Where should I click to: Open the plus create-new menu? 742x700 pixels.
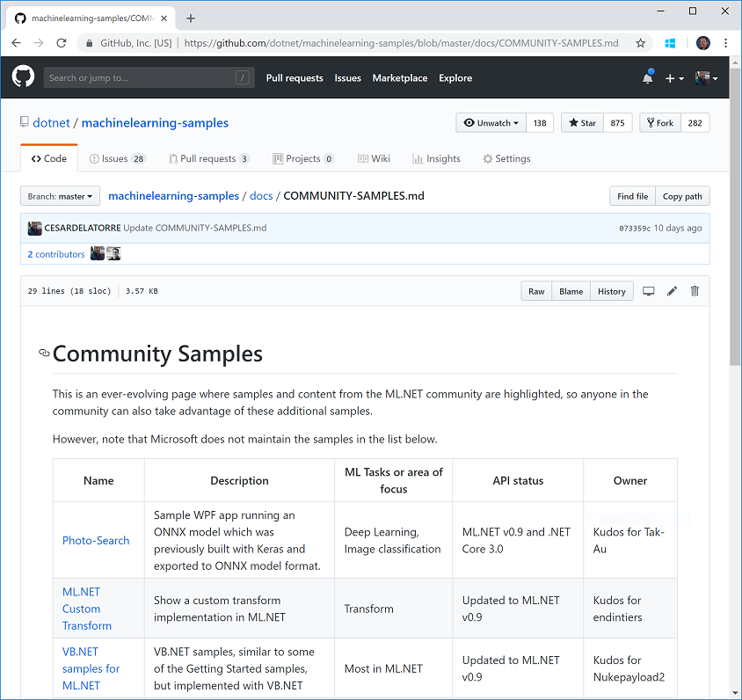pos(674,78)
